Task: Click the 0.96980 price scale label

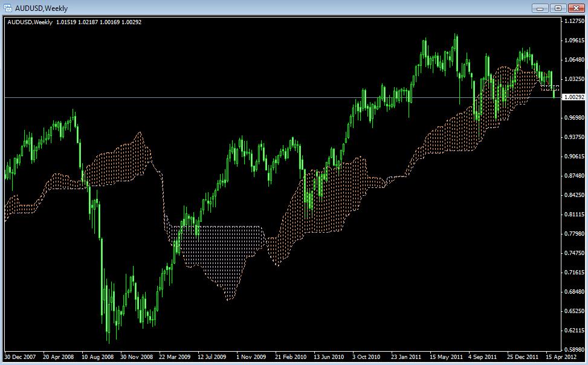Action: click(574, 118)
